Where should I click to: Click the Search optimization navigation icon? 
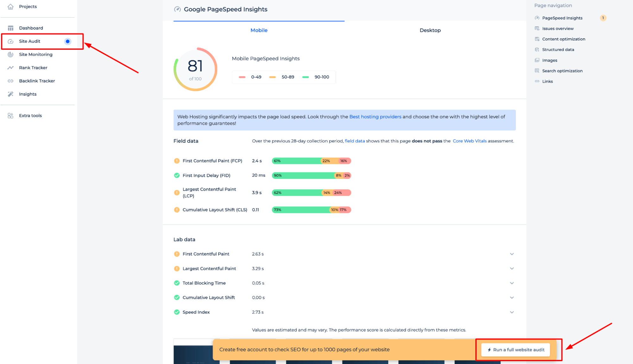537,71
